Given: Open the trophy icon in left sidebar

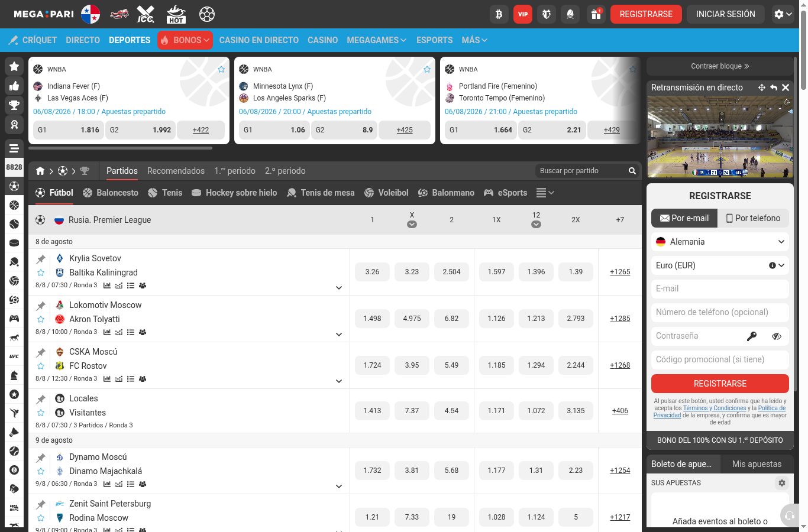Looking at the screenshot, I should tap(14, 106).
